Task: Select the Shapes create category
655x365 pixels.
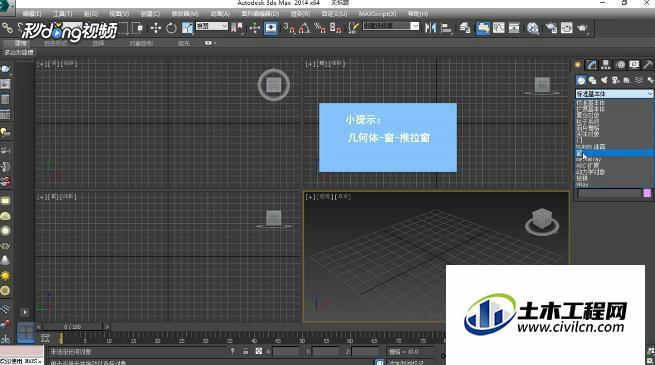Action: (592, 80)
